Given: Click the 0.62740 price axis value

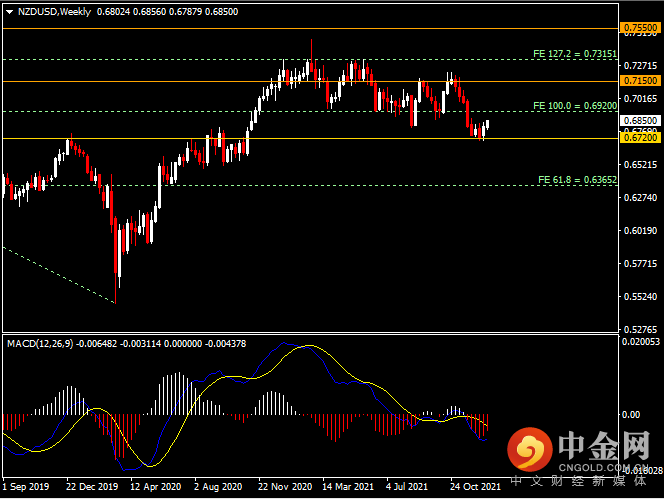Looking at the screenshot, I should coord(641,197).
